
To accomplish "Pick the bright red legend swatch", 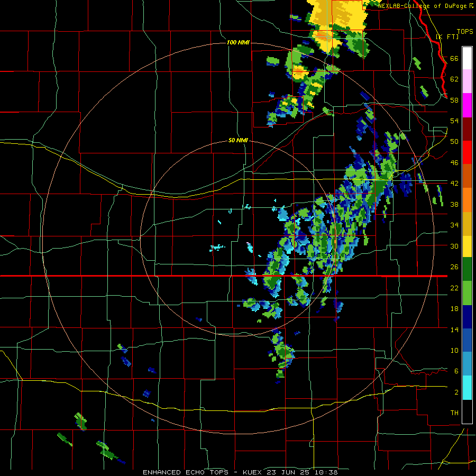I will click(467, 152).
